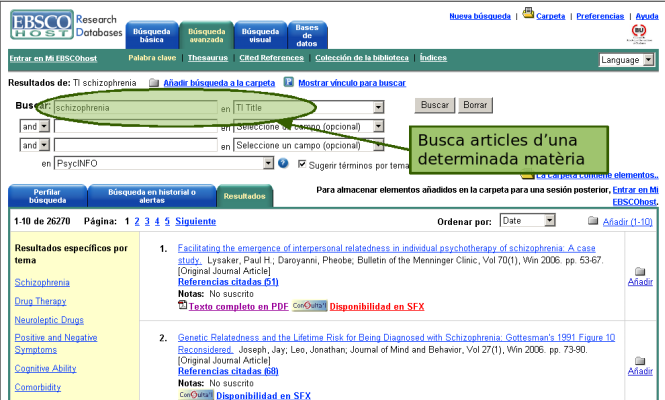
Task: Click the Consulta'l SFX icon for result 2
Action: tap(196, 395)
